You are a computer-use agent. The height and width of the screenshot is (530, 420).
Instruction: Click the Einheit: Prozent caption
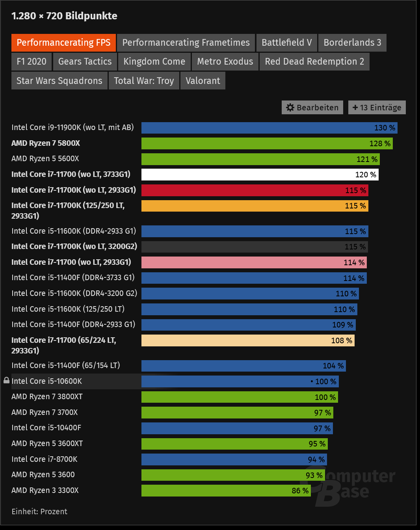pyautogui.click(x=39, y=511)
